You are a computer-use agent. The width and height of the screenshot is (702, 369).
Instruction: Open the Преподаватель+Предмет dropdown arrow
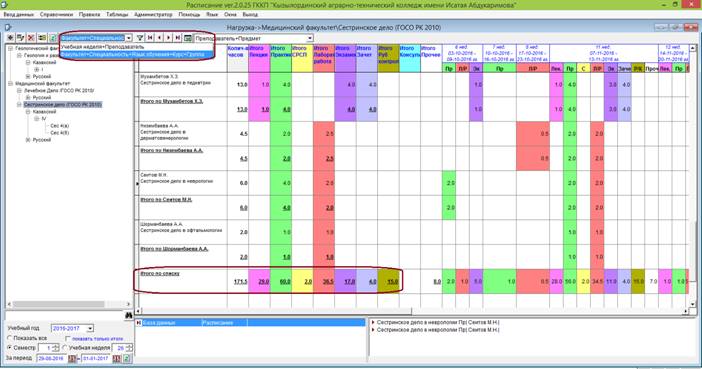click(x=309, y=39)
